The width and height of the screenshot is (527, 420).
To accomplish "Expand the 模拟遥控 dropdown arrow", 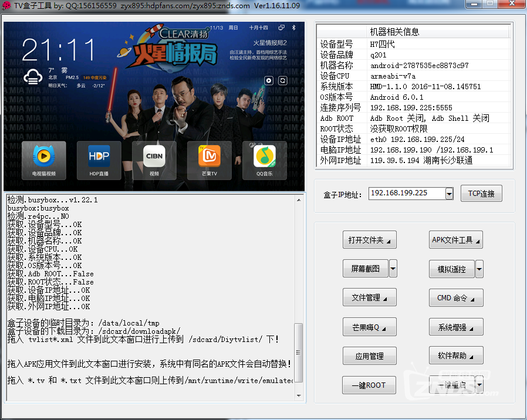I will [x=479, y=269].
